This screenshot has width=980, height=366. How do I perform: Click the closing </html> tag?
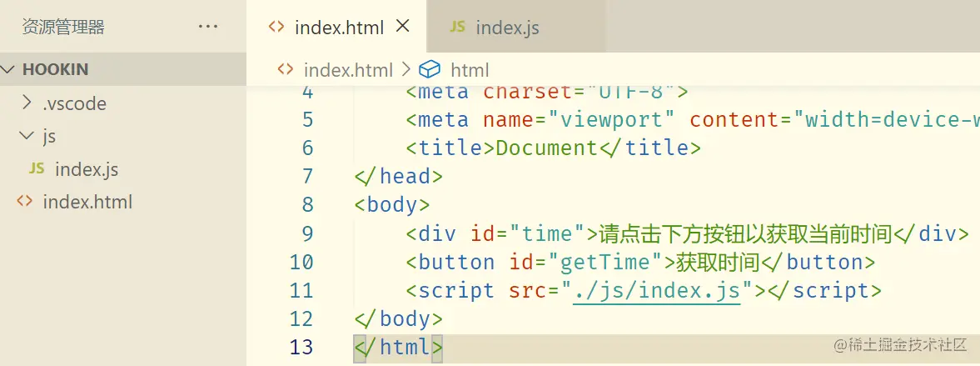click(399, 347)
